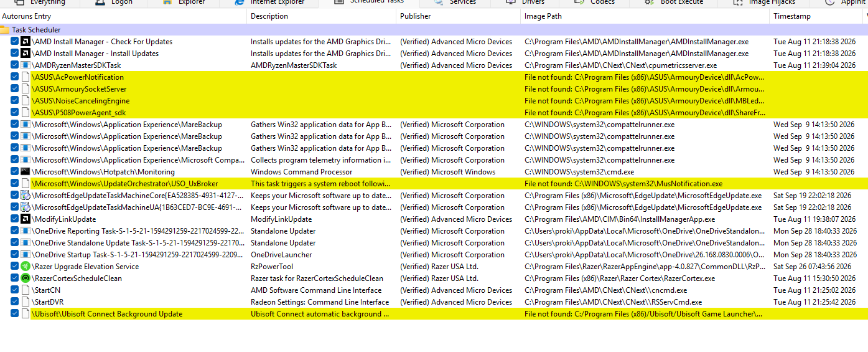Untick the USO_UxBroker entry checkbox
This screenshot has height=352, width=868.
(15, 184)
